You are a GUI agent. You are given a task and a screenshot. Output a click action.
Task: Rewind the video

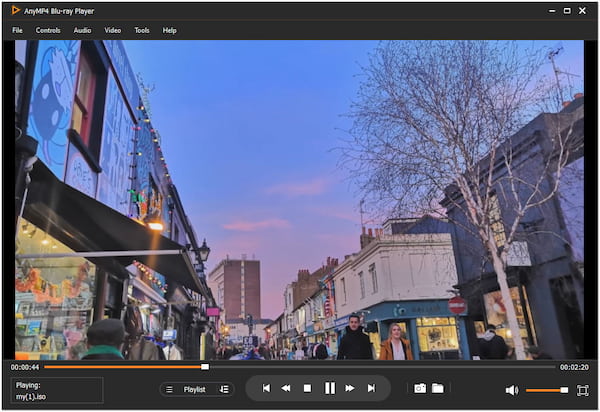[286, 388]
